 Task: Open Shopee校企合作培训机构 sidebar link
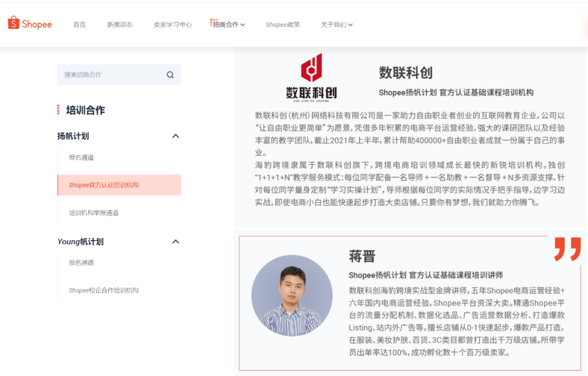104,291
